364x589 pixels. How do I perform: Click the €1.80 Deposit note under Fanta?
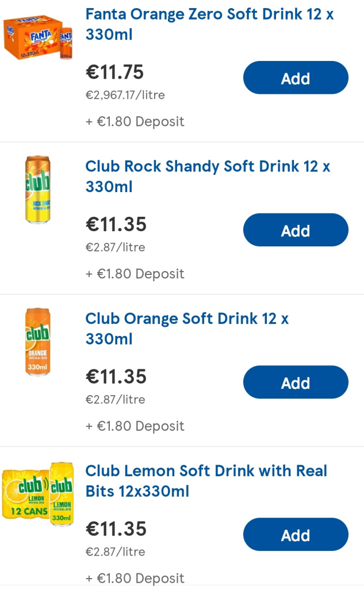pyautogui.click(x=135, y=121)
